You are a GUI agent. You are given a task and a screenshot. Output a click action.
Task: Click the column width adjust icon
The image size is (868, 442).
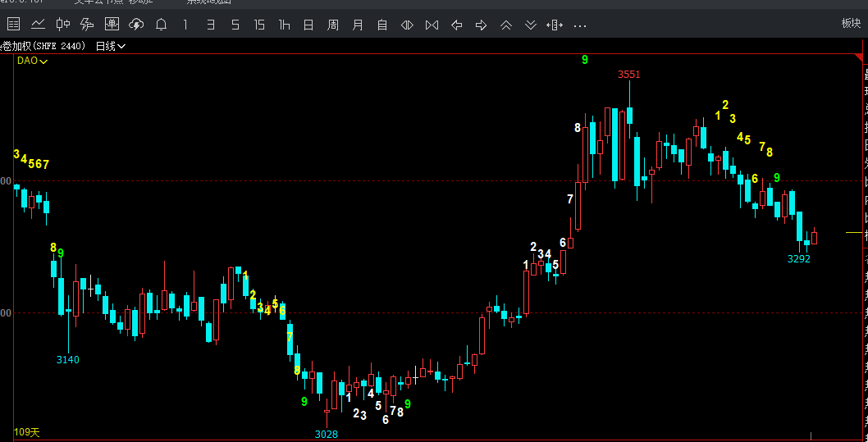[555, 25]
